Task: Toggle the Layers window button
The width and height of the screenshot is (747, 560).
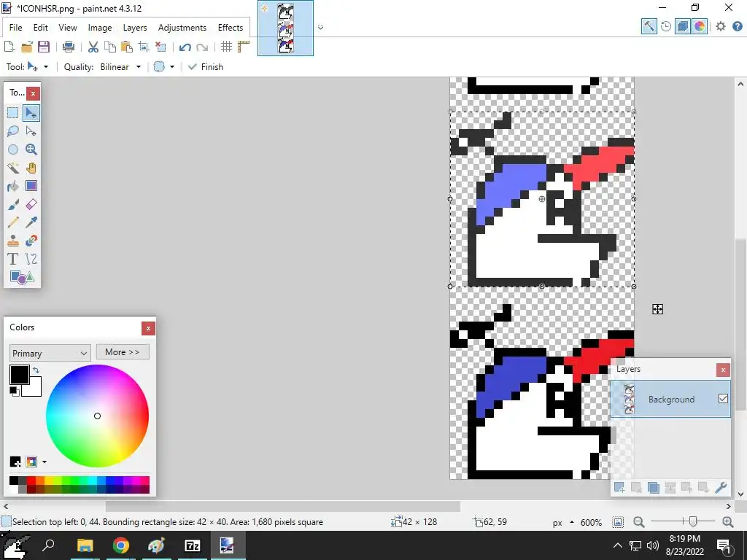Action: pyautogui.click(x=683, y=27)
